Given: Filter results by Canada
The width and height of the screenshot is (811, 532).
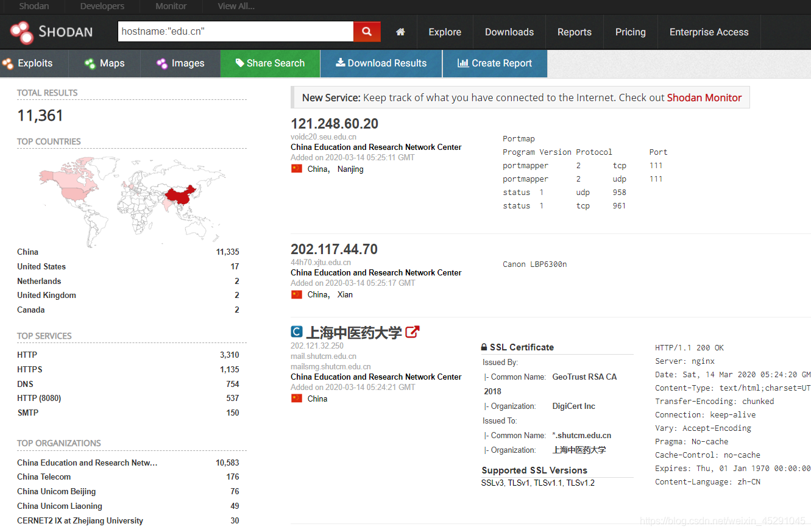Looking at the screenshot, I should [31, 310].
